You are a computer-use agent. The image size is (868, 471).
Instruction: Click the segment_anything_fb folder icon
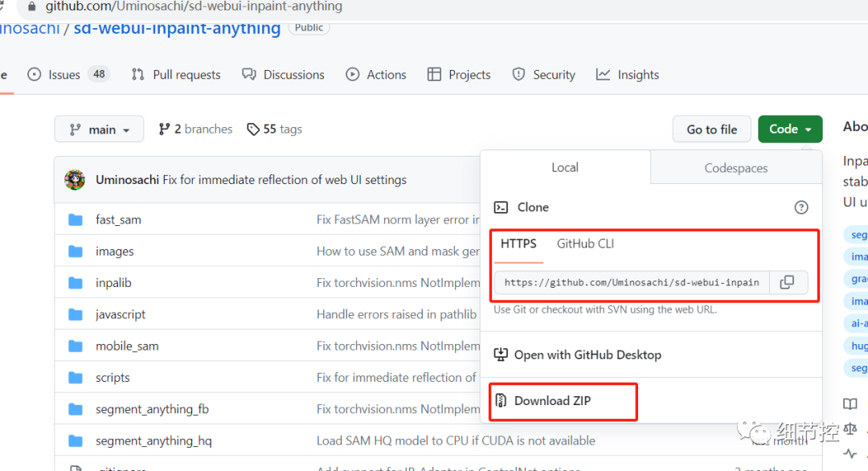point(76,409)
